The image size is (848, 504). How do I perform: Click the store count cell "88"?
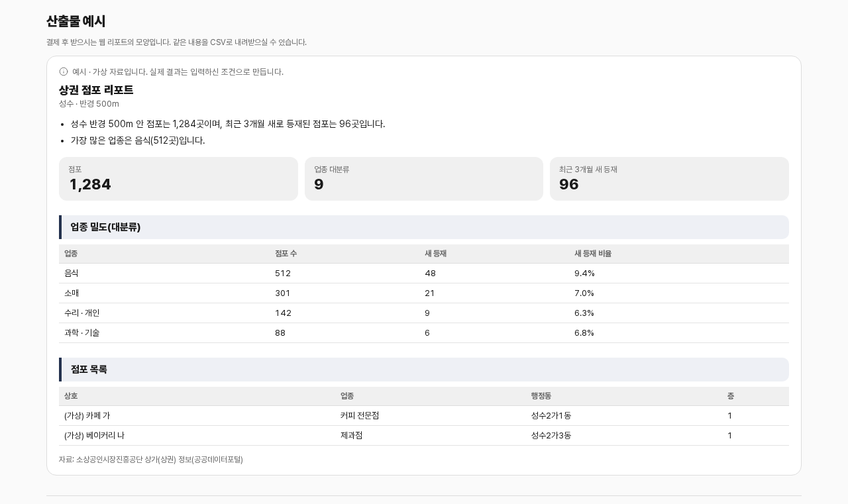[280, 333]
